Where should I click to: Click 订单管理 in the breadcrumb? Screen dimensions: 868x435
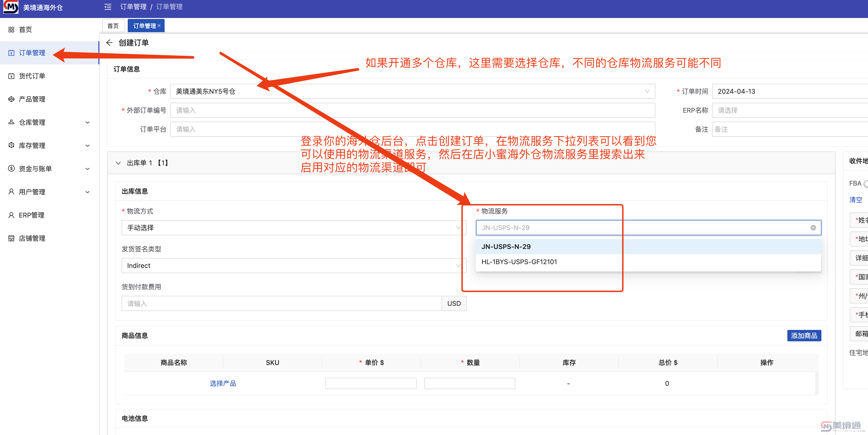[133, 7]
